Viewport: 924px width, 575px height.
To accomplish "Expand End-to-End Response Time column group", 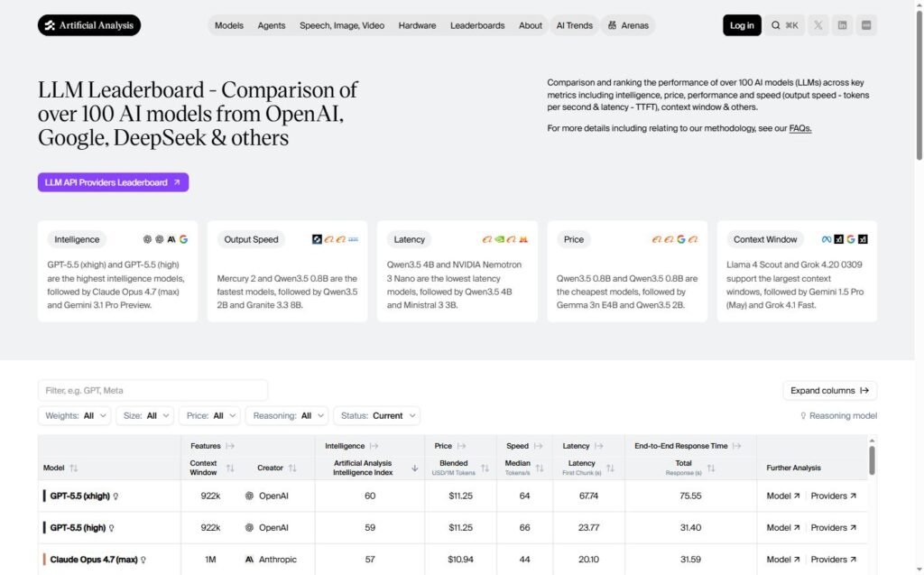I will (x=736, y=447).
